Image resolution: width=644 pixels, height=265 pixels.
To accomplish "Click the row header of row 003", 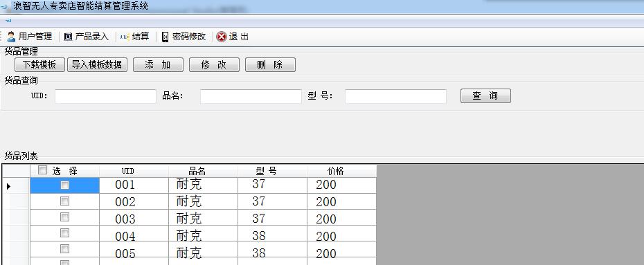I will point(16,217).
